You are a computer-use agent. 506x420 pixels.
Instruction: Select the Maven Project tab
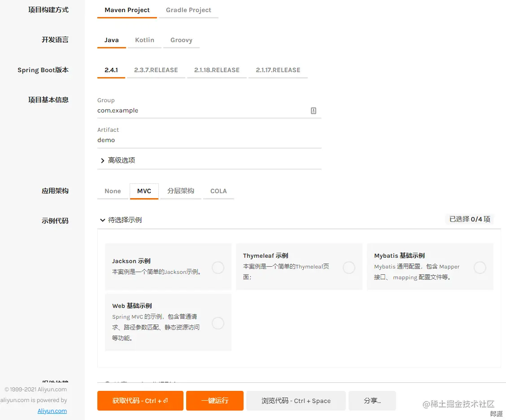[x=127, y=10]
